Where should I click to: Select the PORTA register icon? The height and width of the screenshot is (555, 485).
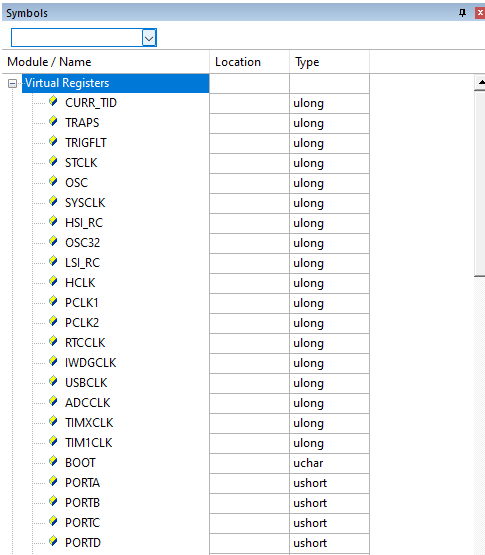click(x=53, y=481)
